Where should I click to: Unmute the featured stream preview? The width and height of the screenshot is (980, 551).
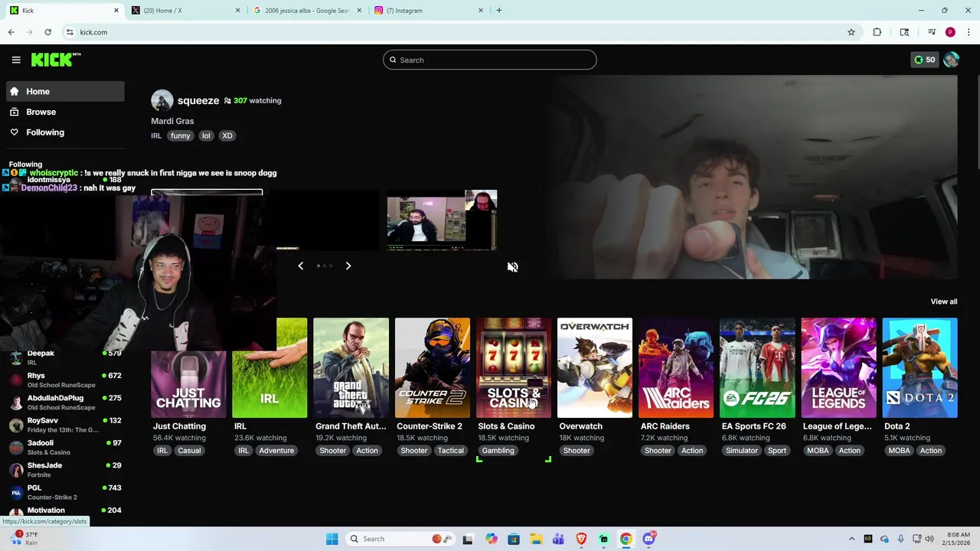[x=512, y=267]
